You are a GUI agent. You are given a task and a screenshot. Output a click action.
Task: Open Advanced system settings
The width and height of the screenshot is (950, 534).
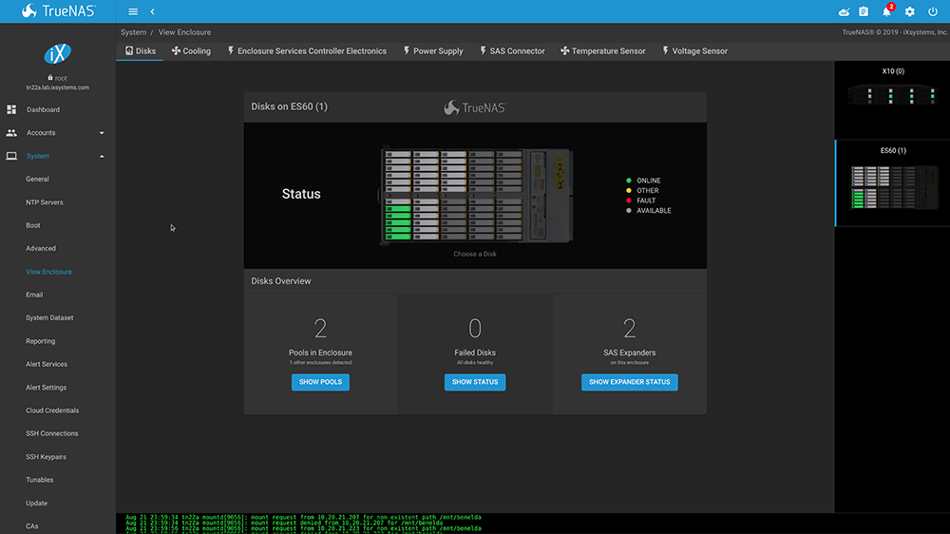click(41, 249)
